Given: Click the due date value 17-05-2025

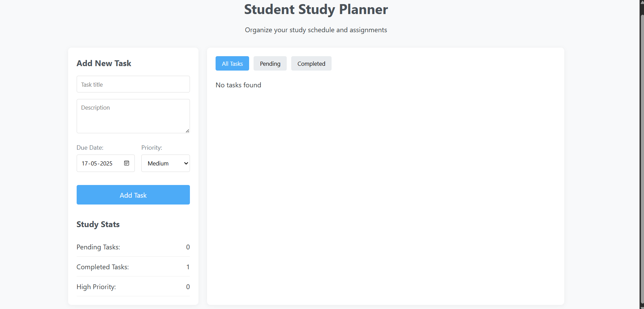Looking at the screenshot, I should tap(97, 163).
